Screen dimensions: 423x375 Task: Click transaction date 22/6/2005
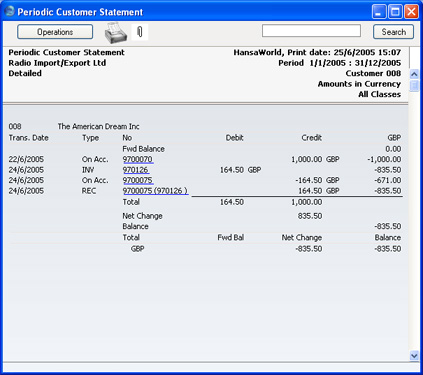[x=26, y=159]
